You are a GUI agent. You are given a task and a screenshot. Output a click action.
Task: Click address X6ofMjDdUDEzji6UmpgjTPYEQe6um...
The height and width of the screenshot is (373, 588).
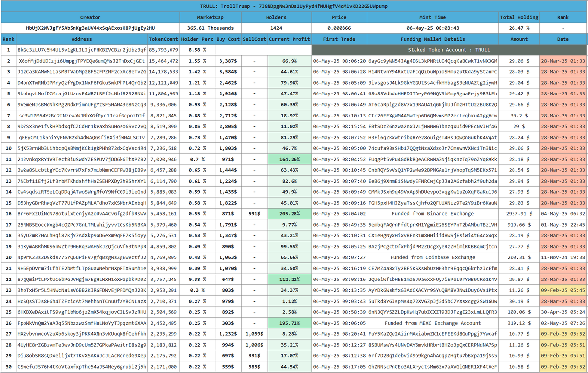coord(81,61)
